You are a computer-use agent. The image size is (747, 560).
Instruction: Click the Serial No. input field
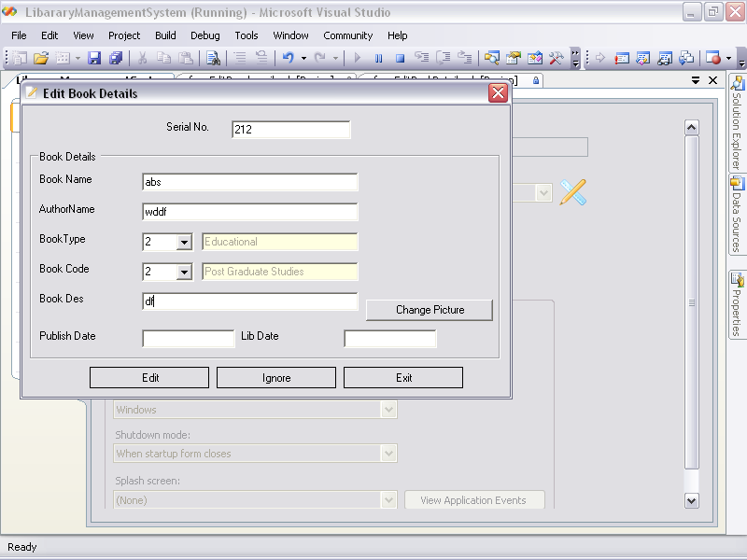pos(291,130)
